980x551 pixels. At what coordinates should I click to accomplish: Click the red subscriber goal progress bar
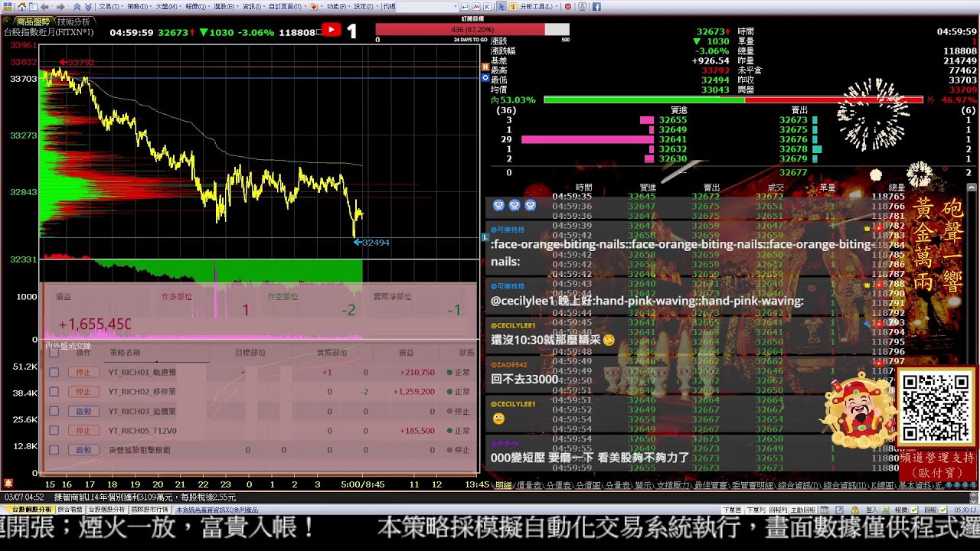[x=472, y=29]
